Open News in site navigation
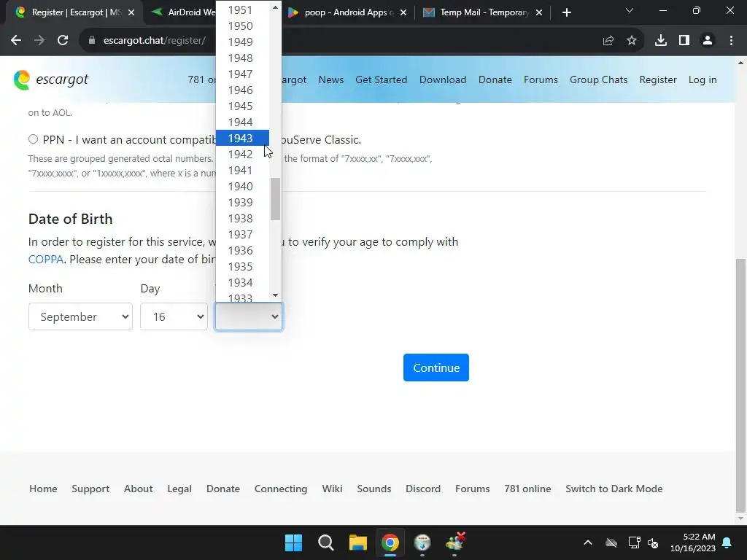Screen dimensions: 747x560 tap(331, 80)
